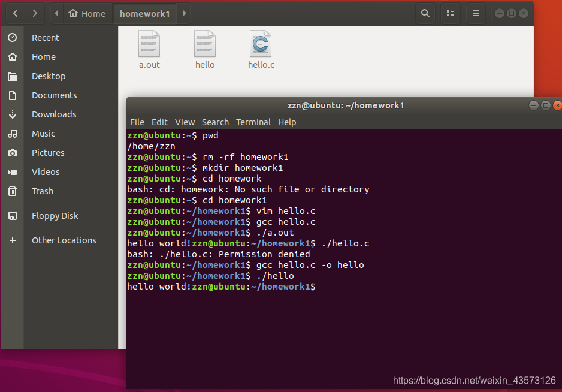This screenshot has width=562, height=392.
Task: Select the a.out file icon
Action: 149,44
